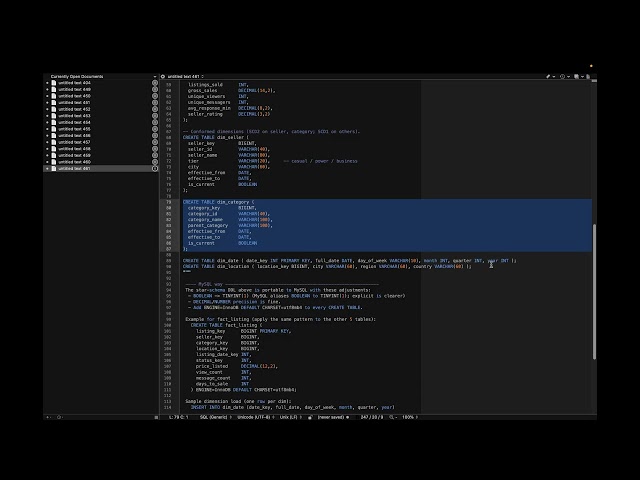The width and height of the screenshot is (640, 480).
Task: Open the Unix (LF) line endings popup
Action: coord(291,417)
